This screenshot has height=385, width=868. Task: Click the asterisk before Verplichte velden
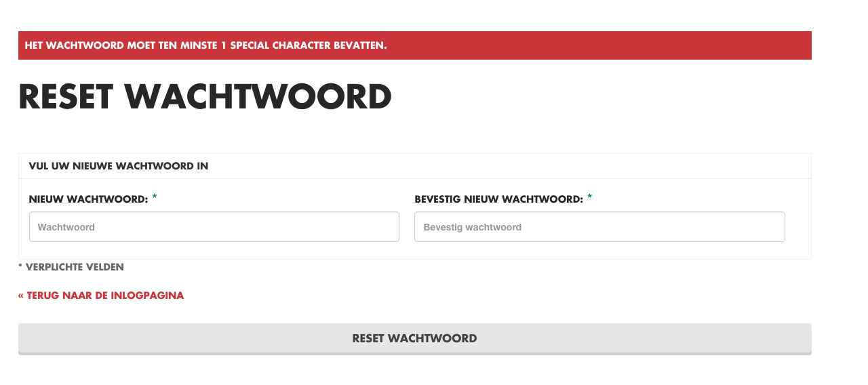20,267
